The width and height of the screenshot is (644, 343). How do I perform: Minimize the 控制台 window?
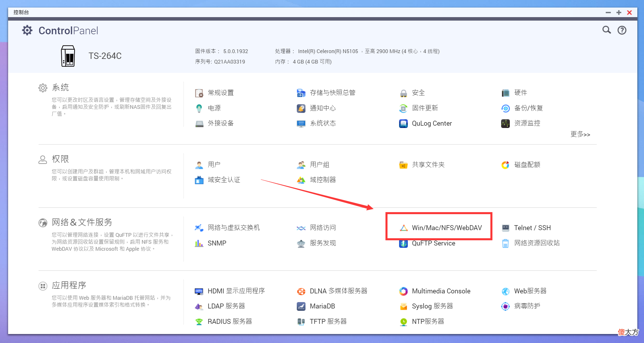point(608,12)
